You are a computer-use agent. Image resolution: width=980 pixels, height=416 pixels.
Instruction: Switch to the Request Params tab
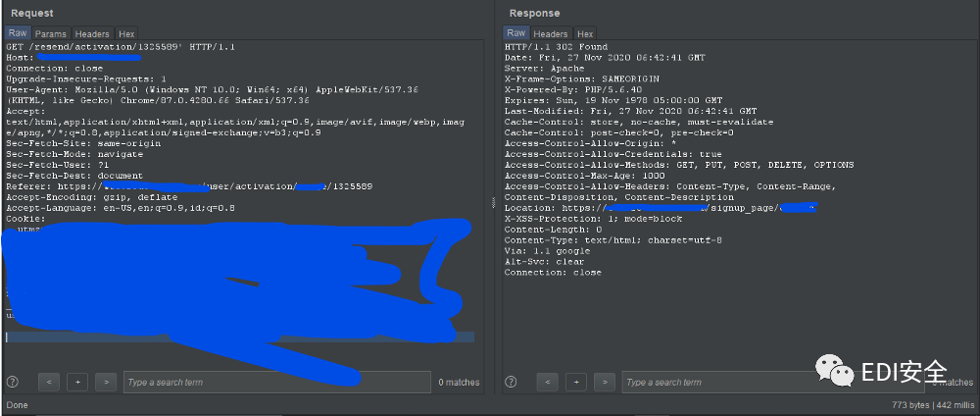coord(51,33)
